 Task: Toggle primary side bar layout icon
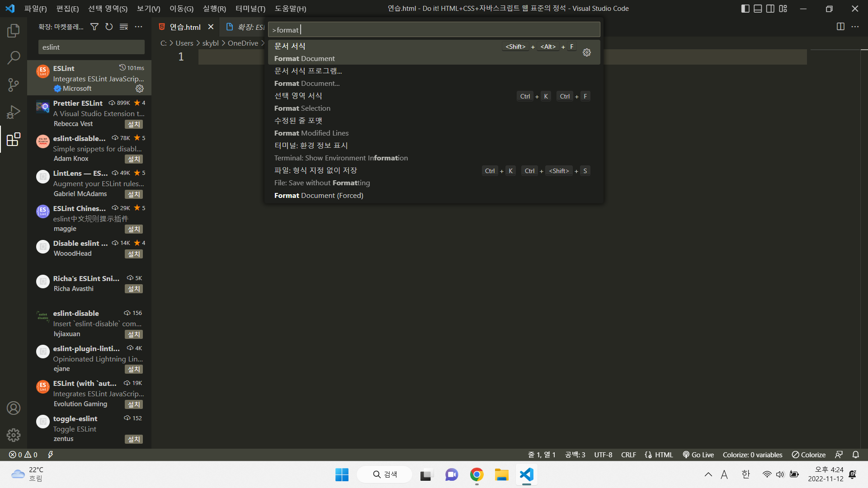pyautogui.click(x=745, y=9)
